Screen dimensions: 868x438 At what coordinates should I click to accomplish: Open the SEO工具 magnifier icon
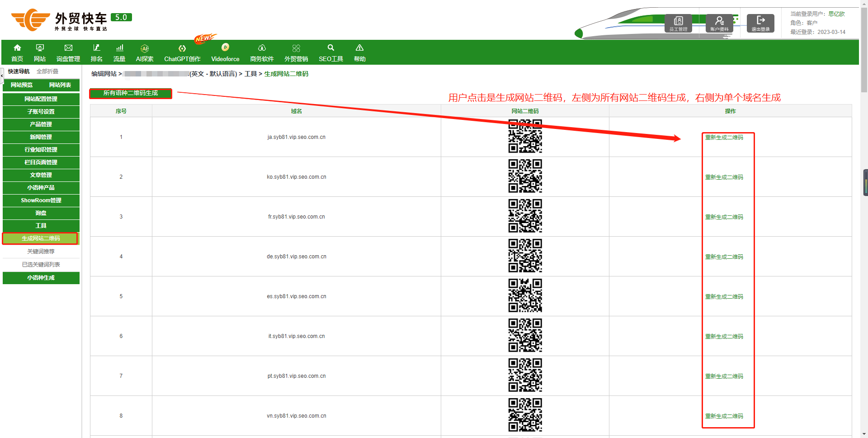tap(331, 48)
